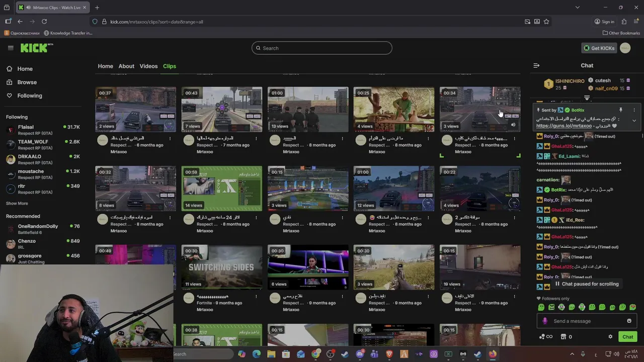Viewport: 644px width, 362px height.
Task: Go back using browser back arrow
Action: (20, 22)
